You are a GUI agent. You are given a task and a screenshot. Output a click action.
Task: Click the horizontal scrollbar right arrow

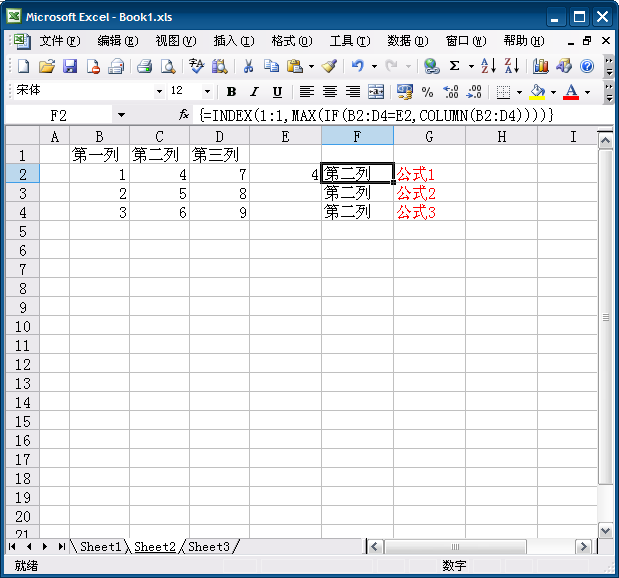point(583,547)
